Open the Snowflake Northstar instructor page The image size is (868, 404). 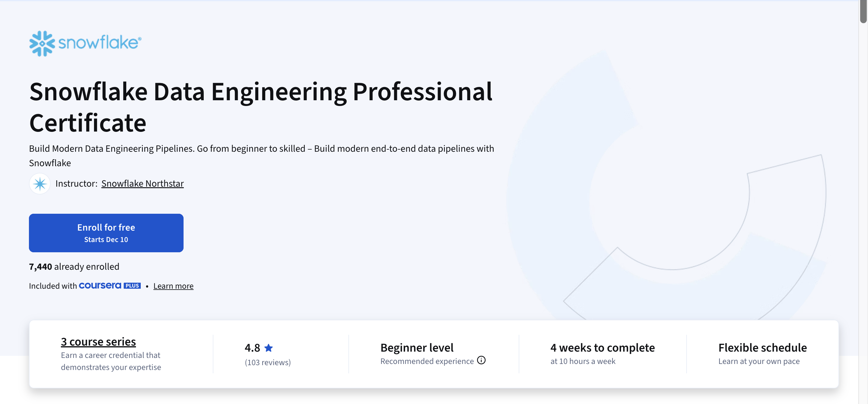pyautogui.click(x=143, y=183)
